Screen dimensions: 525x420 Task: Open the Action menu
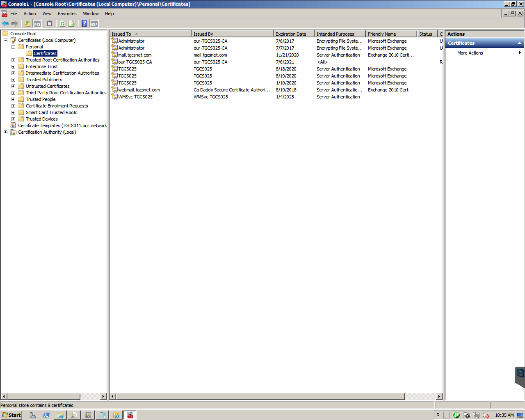pos(30,14)
